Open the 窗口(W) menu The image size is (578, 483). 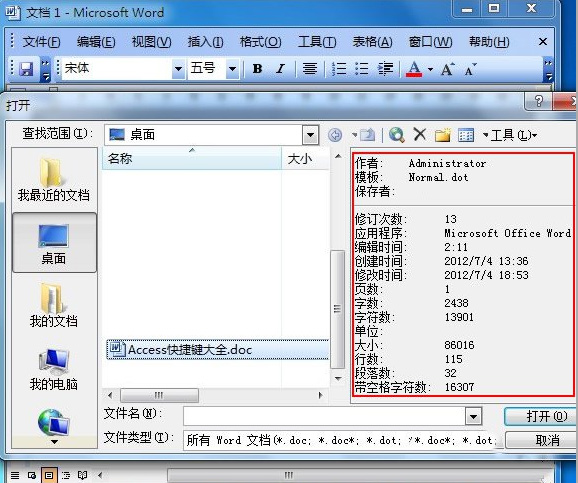(x=430, y=42)
